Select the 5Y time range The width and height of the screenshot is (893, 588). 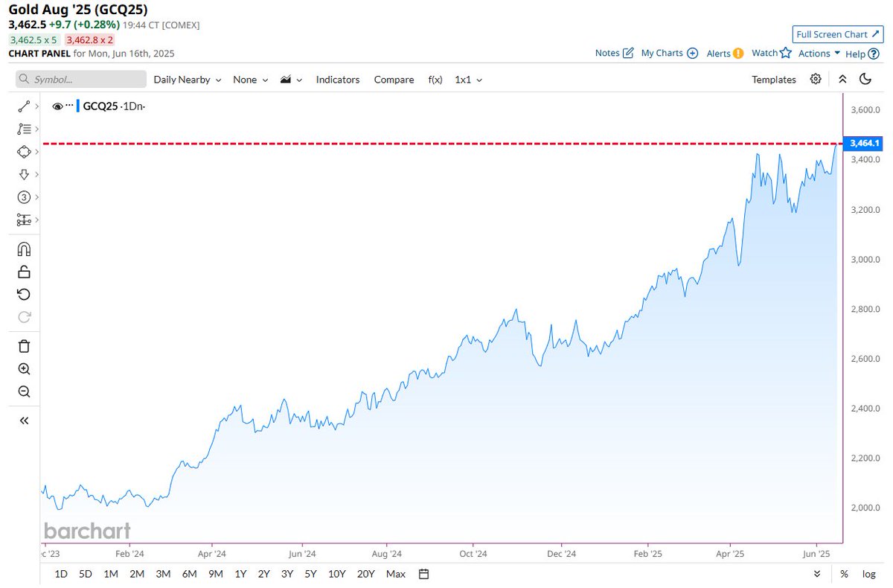click(311, 574)
